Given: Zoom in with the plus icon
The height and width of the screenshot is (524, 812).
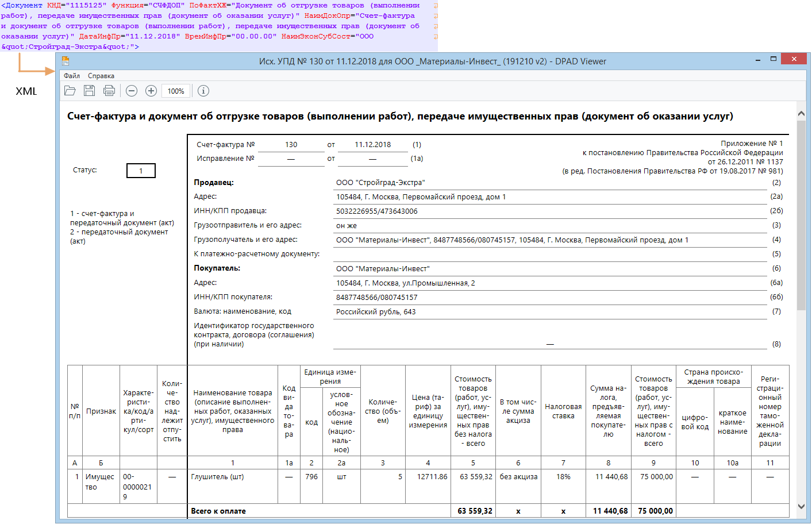Looking at the screenshot, I should tap(151, 91).
